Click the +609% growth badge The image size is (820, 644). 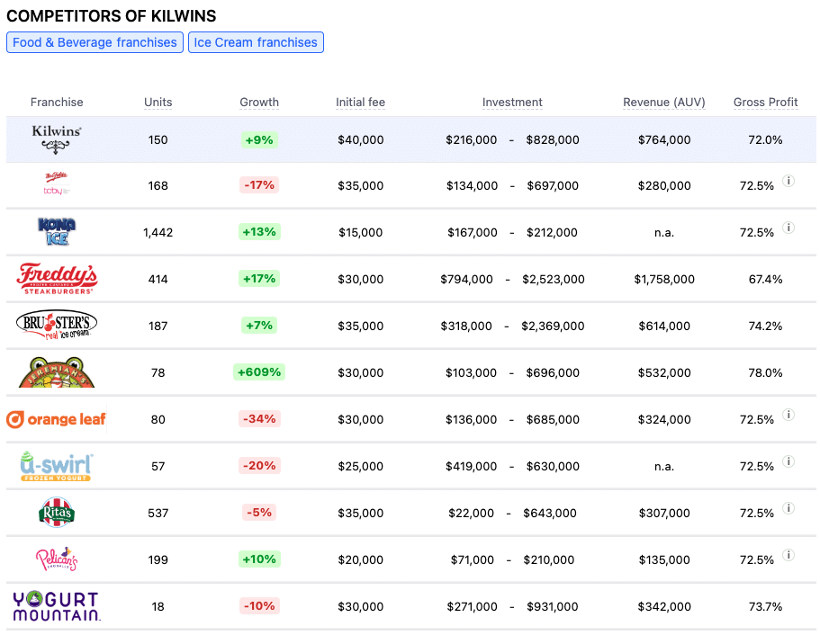(x=259, y=371)
